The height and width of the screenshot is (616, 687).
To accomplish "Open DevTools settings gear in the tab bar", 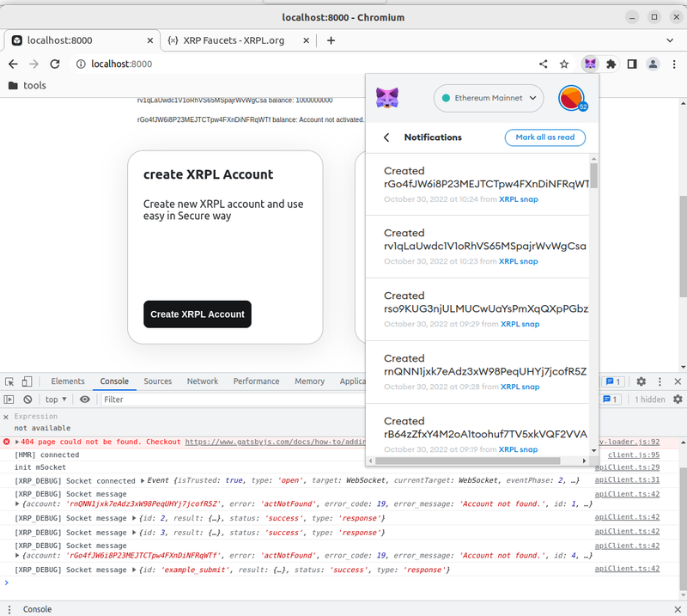I will point(641,381).
